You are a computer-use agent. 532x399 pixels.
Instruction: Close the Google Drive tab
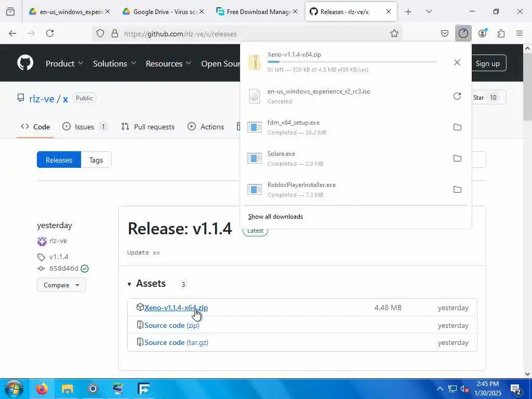[x=201, y=11]
